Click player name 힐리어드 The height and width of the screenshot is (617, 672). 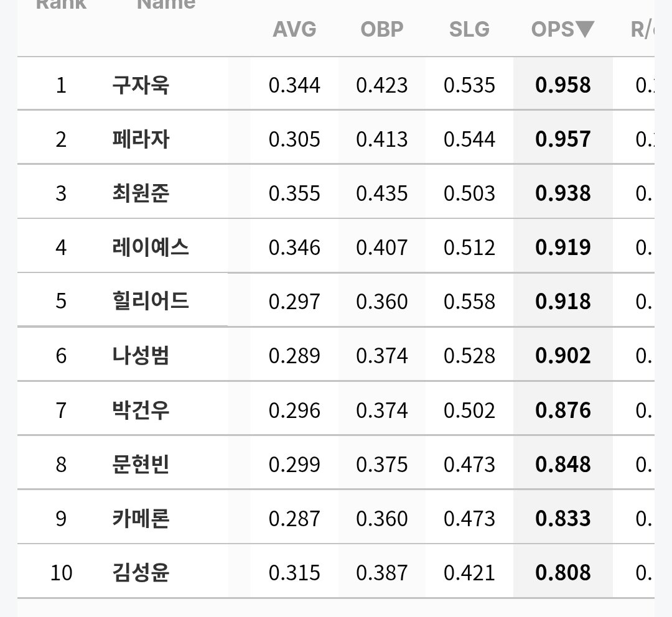[x=151, y=301]
